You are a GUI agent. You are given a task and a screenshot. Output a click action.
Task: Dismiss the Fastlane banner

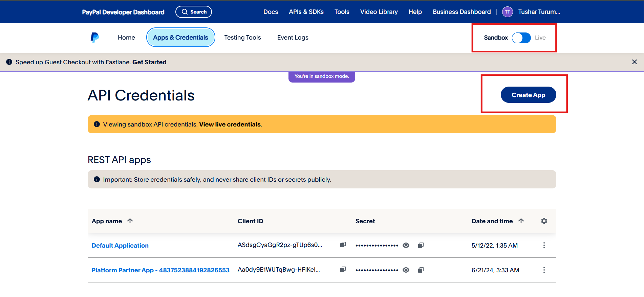click(634, 62)
